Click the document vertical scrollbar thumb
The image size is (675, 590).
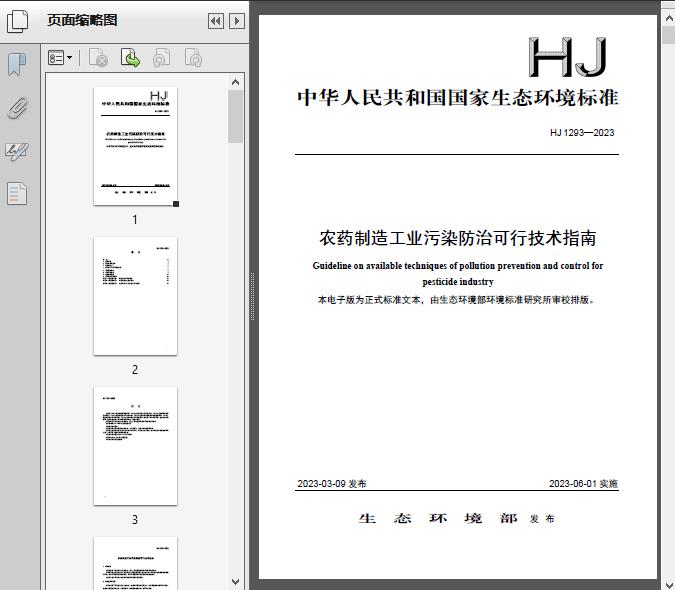coord(669,34)
